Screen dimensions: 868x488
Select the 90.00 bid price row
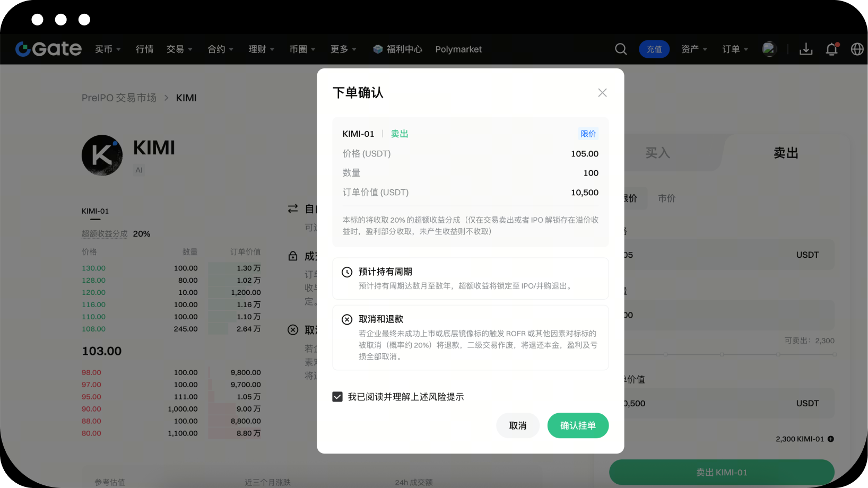[171, 409]
